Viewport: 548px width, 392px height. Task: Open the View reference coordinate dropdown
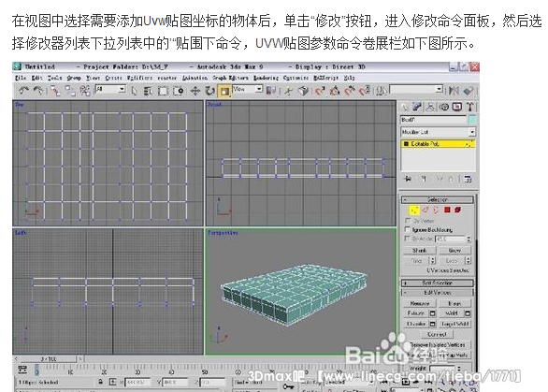point(247,89)
